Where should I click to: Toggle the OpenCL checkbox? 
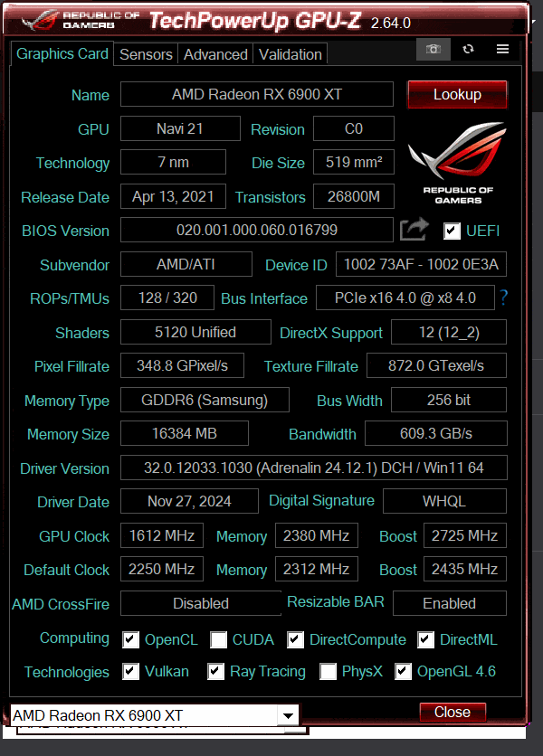click(x=130, y=640)
